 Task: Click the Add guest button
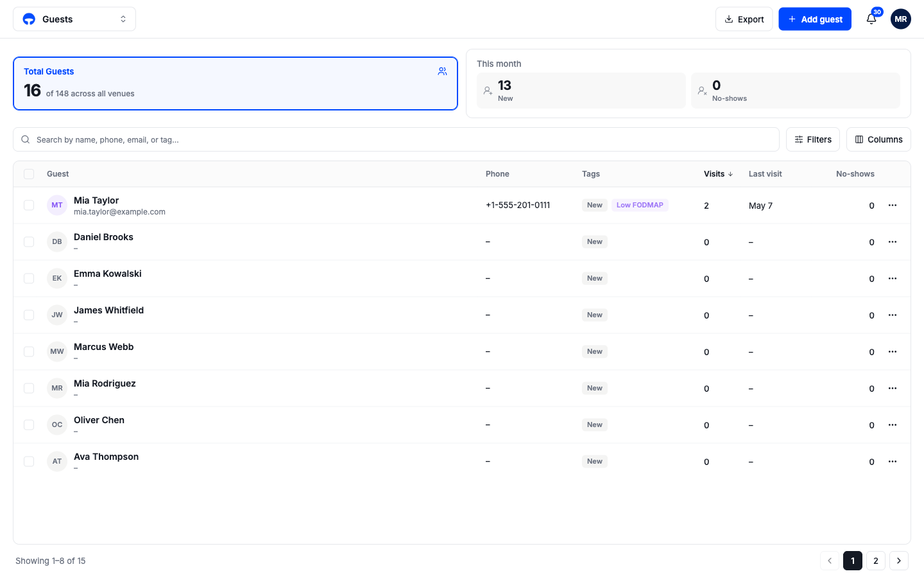coord(815,19)
